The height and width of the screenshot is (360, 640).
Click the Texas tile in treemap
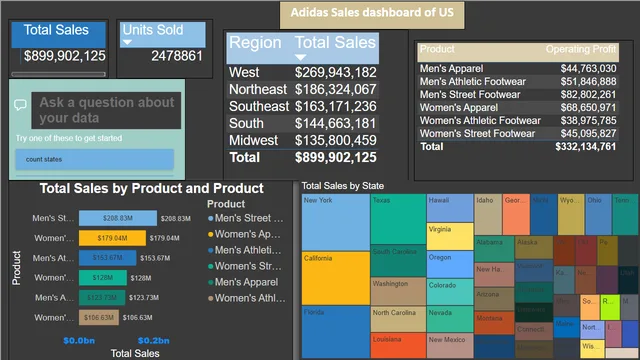coord(398,219)
